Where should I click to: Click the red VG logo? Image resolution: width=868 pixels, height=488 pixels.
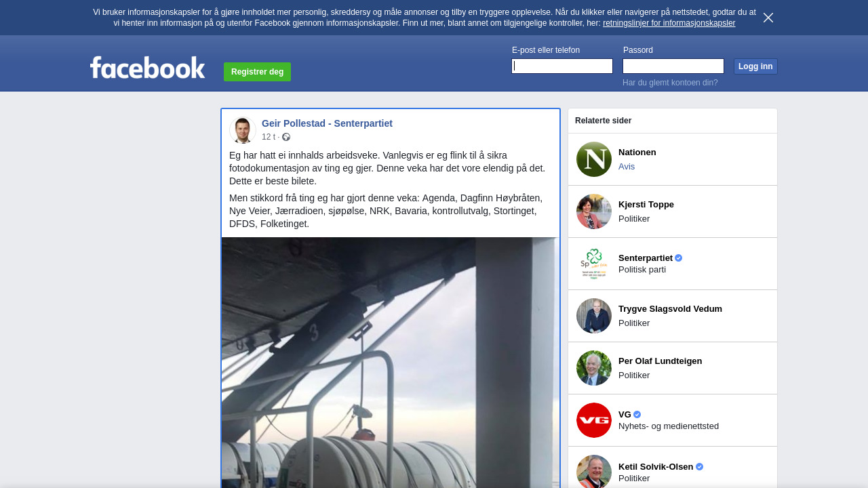[x=594, y=420]
